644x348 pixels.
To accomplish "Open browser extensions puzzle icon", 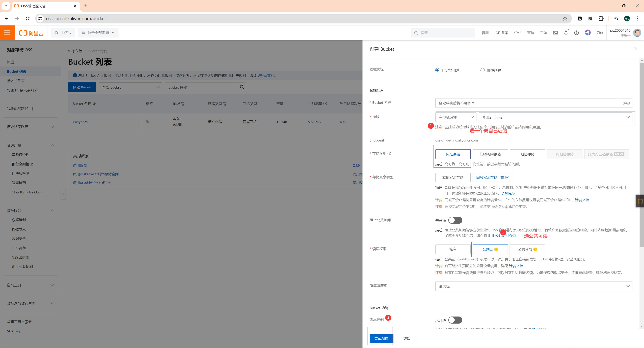I will click(601, 18).
